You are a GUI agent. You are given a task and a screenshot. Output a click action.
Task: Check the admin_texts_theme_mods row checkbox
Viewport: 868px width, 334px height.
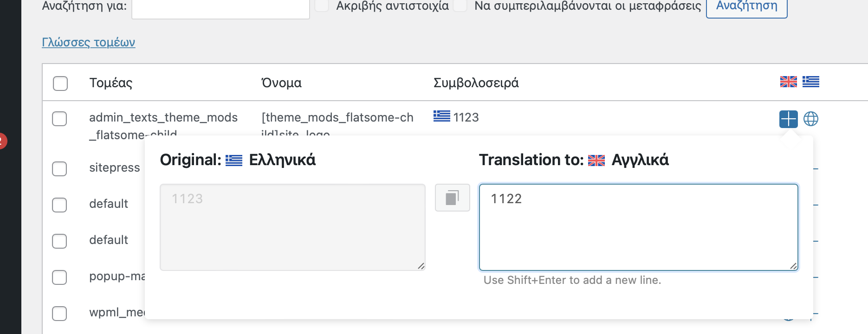[59, 119]
